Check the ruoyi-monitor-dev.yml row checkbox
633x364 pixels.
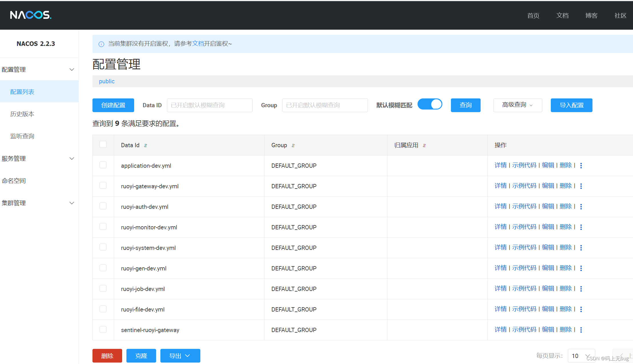click(103, 227)
